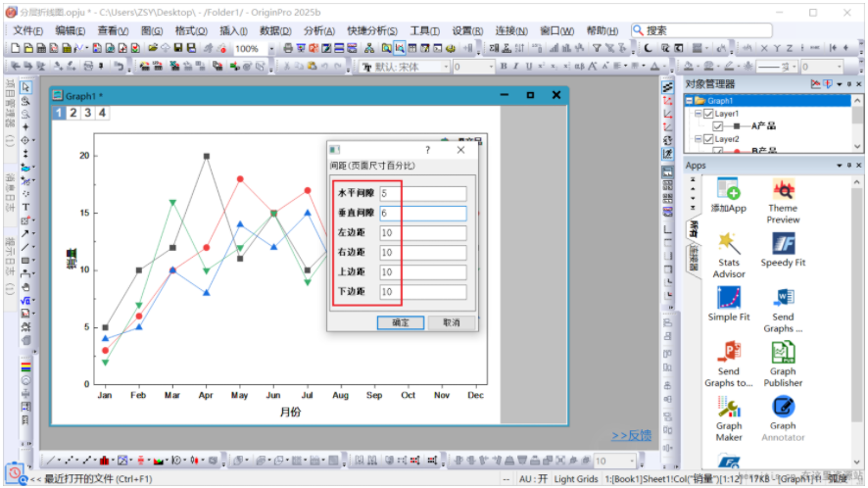This screenshot has height=488, width=868.
Task: Open the 格式(O) menu
Action: (x=191, y=30)
